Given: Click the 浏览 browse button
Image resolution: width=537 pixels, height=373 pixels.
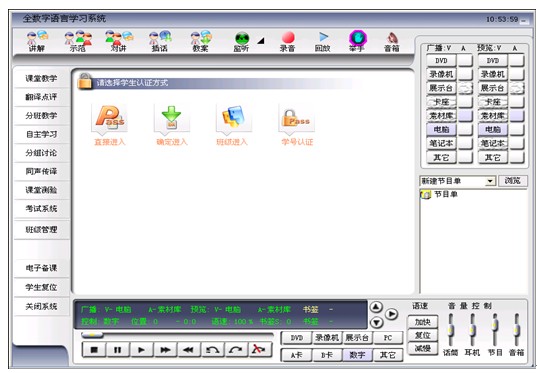Looking at the screenshot, I should tap(513, 181).
